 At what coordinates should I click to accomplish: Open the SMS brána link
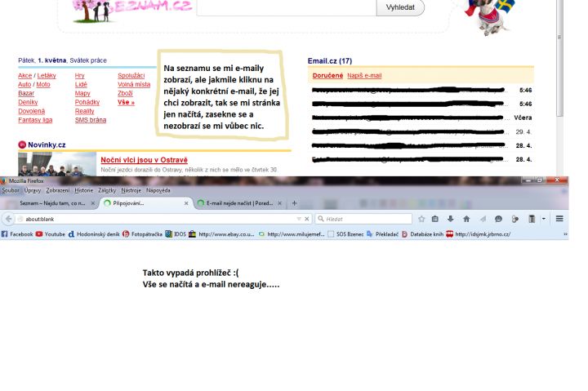click(91, 120)
